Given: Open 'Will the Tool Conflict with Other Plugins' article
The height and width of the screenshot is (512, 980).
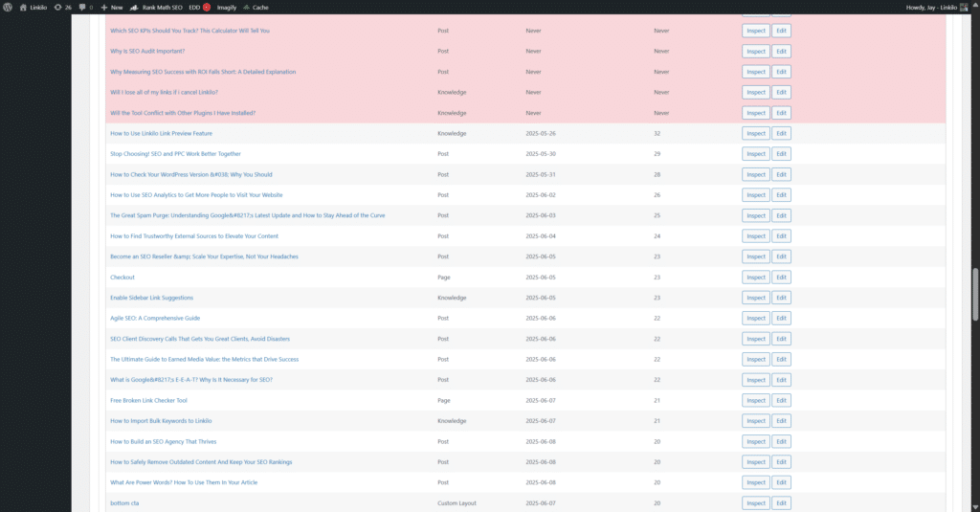Looking at the screenshot, I should (183, 113).
